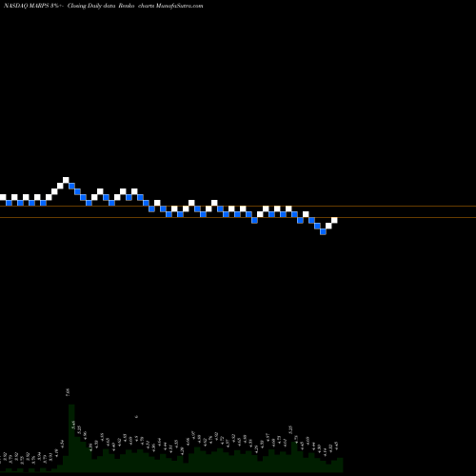Click the tallest green volume bar
Screen dimensions: 476x476
pos(71,438)
